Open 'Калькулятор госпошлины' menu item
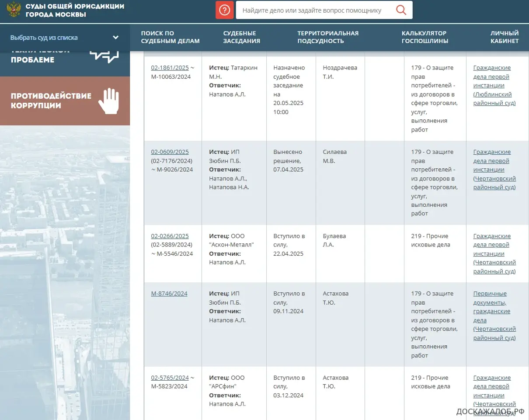The image size is (529, 420). pos(425,37)
